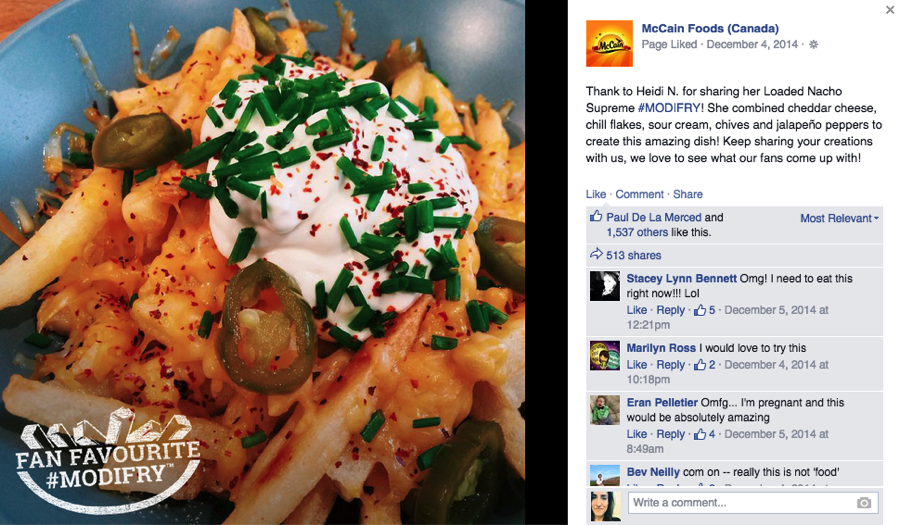Click the McCain Foods logo thumbnail

(x=609, y=44)
